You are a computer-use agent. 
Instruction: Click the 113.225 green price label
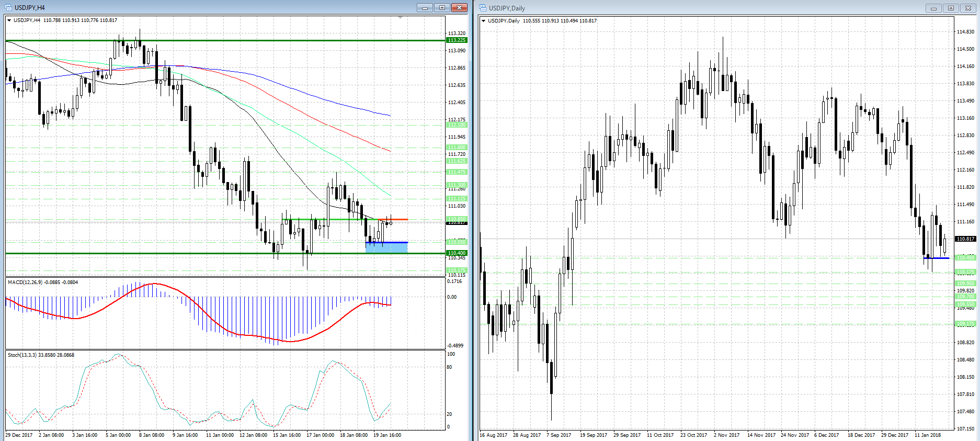pos(457,40)
